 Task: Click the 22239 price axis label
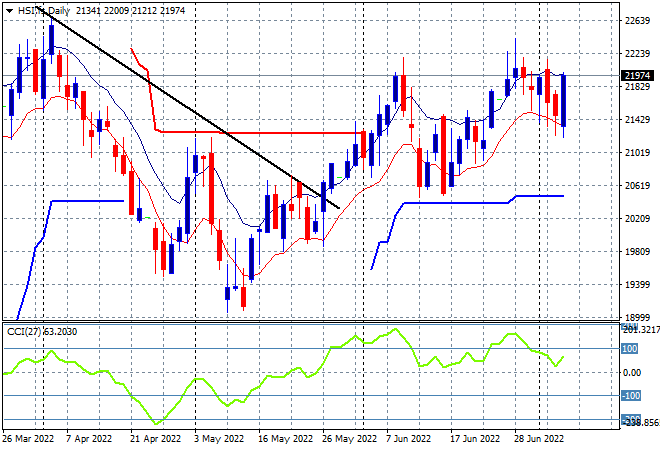637,53
